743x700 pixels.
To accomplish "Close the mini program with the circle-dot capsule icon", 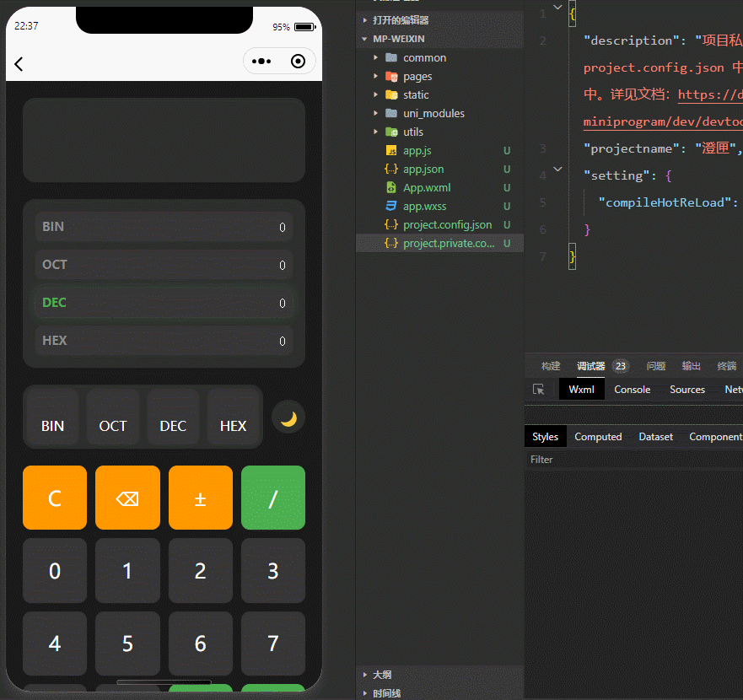I will tap(298, 61).
